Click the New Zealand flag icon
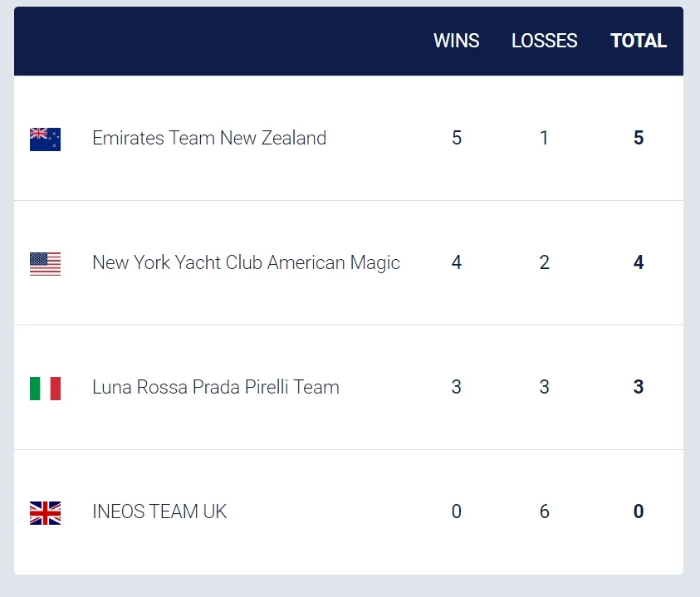Screen dimensions: 700x597 [x=45, y=139]
